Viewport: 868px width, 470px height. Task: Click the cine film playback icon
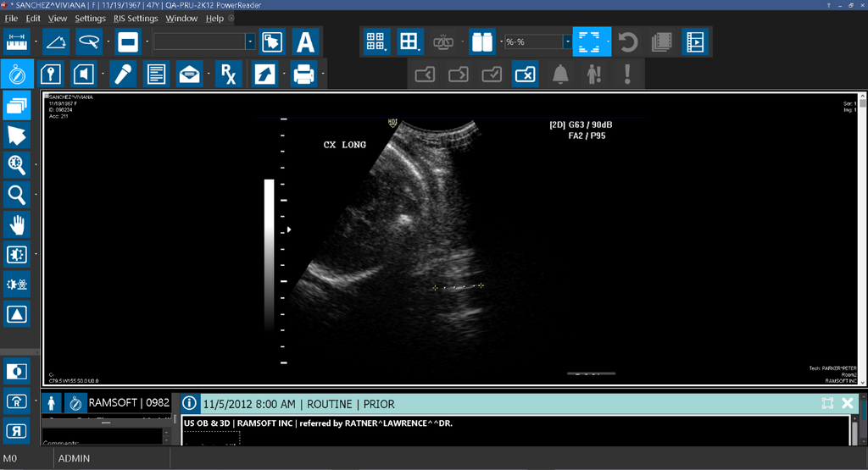pos(695,41)
